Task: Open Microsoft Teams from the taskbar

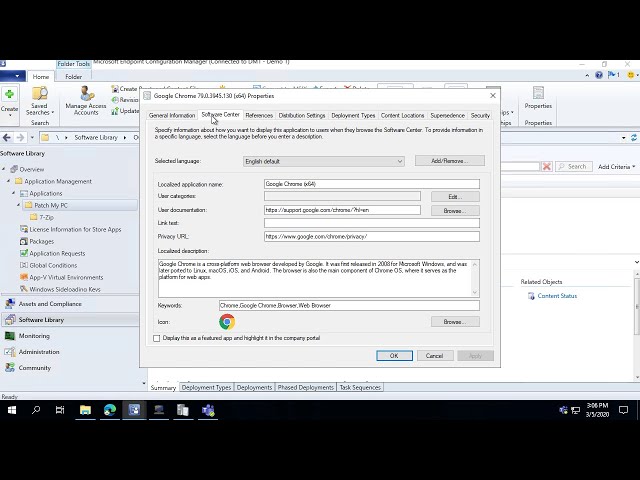Action: pyautogui.click(x=208, y=410)
